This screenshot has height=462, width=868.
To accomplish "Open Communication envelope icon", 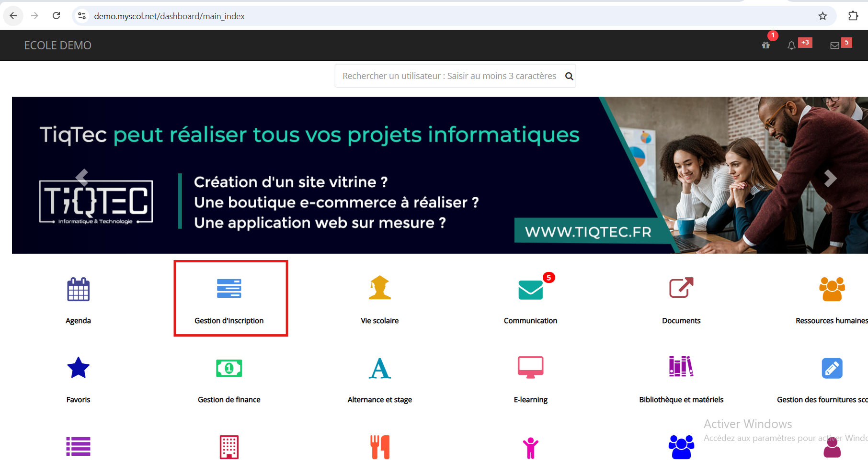I will coord(530,289).
